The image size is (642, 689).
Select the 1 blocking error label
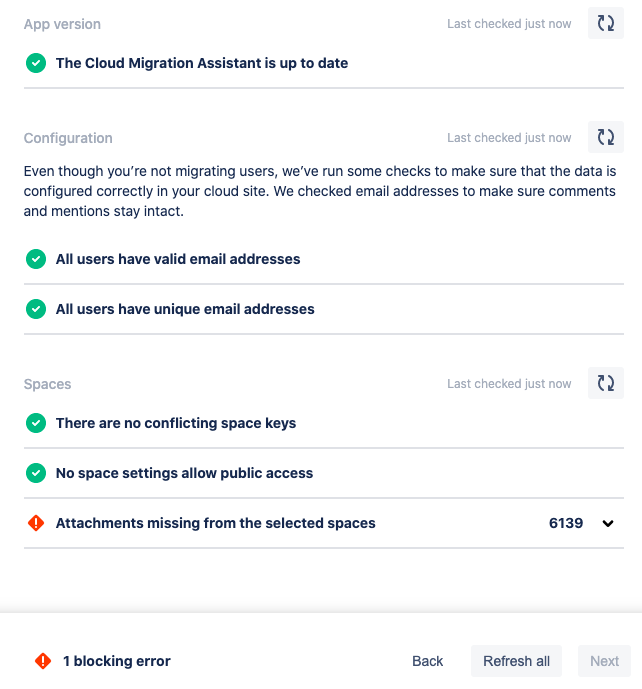click(x=117, y=661)
